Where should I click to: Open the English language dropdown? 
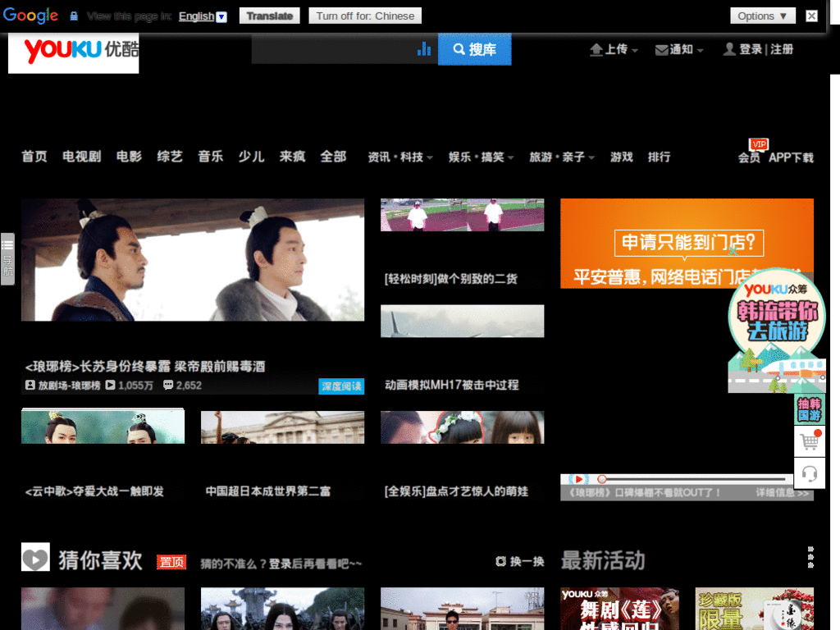pyautogui.click(x=203, y=16)
